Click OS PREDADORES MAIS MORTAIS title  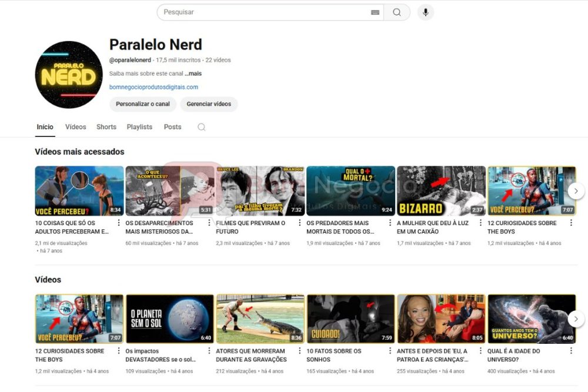[340, 227]
